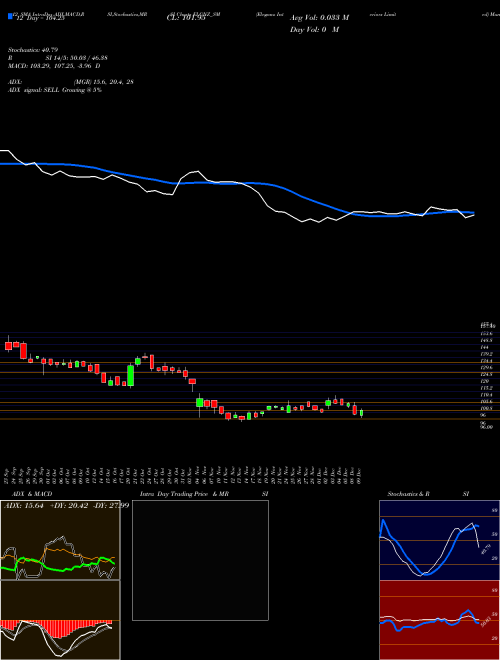Click the 'Stochastics: 40.79' reading
Screen dimensions: 500x660
[x=33, y=50]
